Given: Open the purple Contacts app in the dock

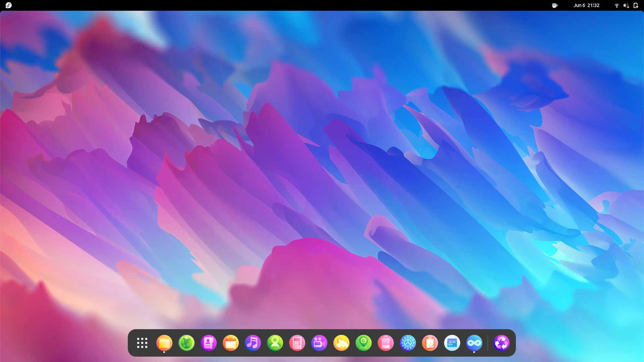Looking at the screenshot, I should click(209, 343).
